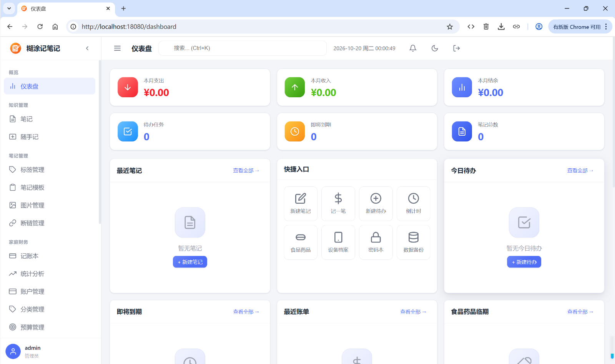
Task: Toggle dark mode moon icon
Action: pos(435,48)
